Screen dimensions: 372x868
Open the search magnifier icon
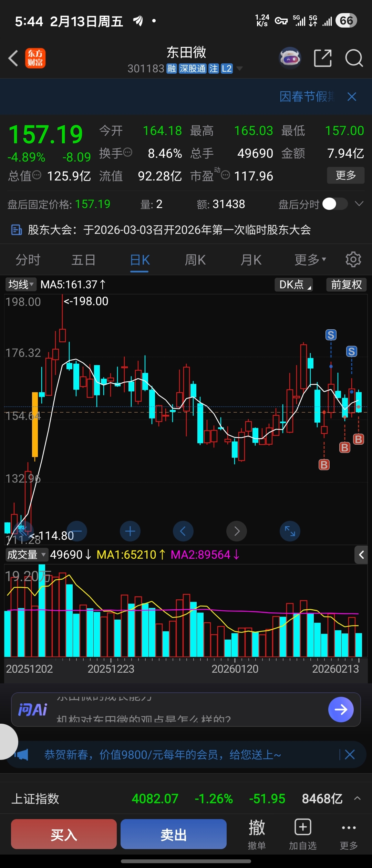pyautogui.click(x=354, y=58)
